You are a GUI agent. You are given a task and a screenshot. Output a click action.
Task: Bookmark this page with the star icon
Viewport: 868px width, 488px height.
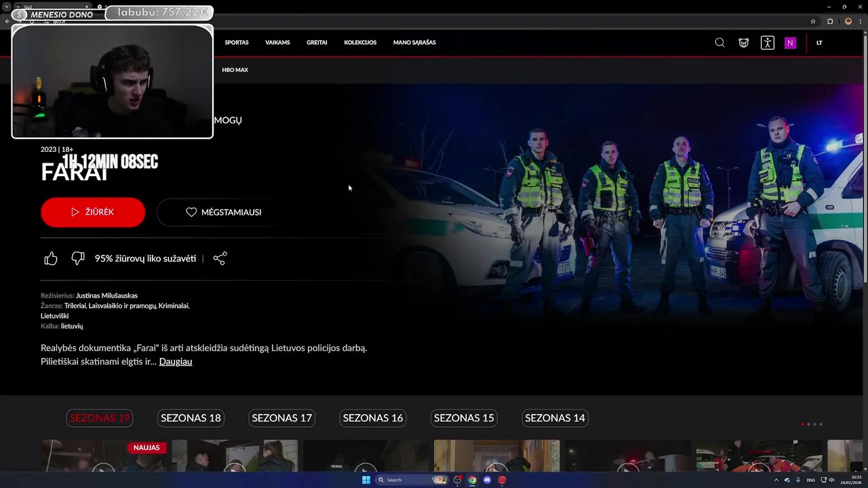[813, 21]
